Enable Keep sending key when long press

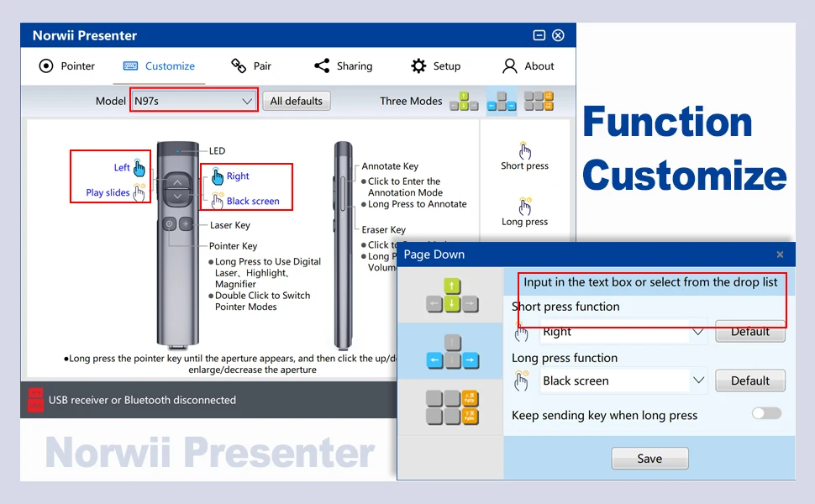pyautogui.click(x=765, y=412)
